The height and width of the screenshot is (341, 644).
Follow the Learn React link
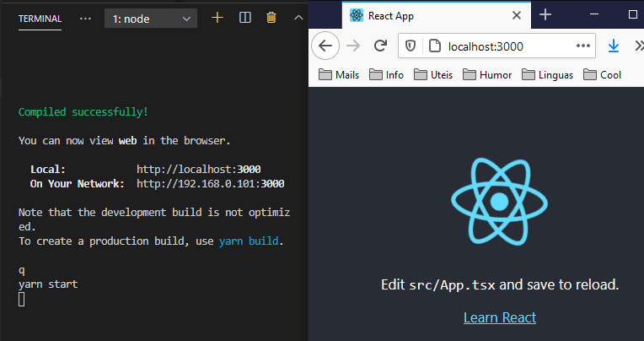pyautogui.click(x=500, y=317)
